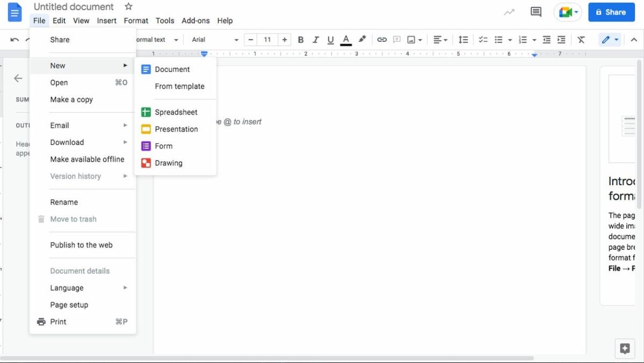Open bulleted list options arrow
The image size is (644, 363).
[x=509, y=40]
